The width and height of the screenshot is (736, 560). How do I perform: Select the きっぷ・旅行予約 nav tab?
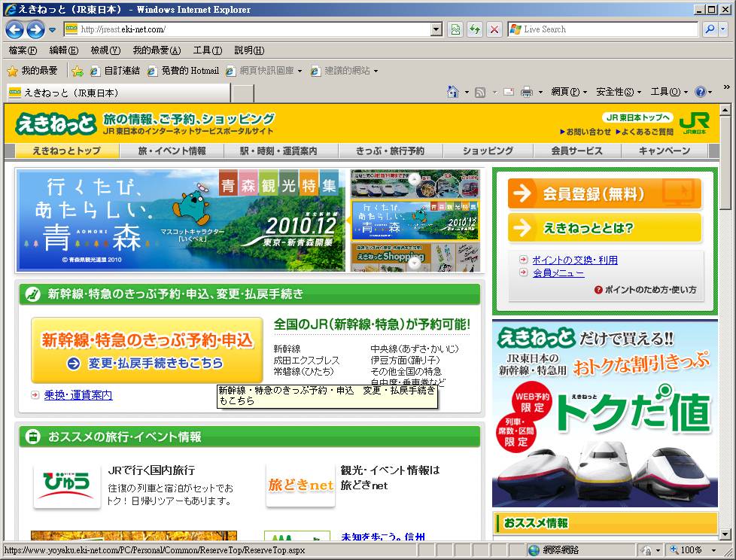coord(390,151)
